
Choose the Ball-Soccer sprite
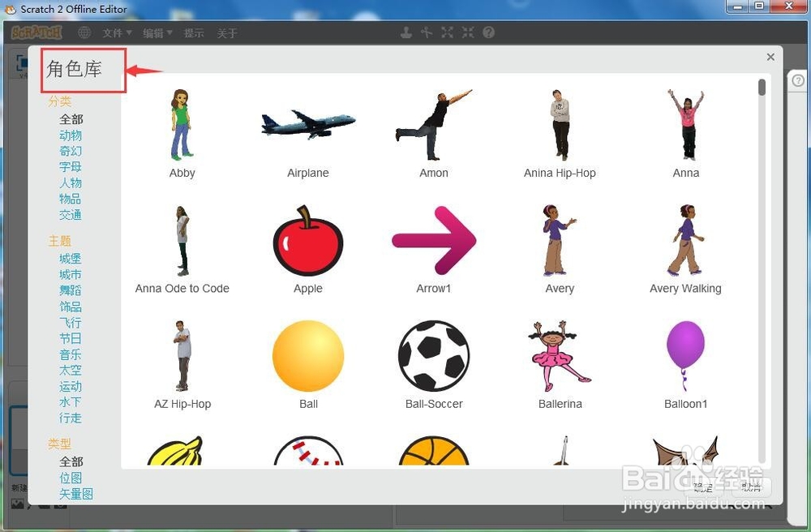pos(433,356)
